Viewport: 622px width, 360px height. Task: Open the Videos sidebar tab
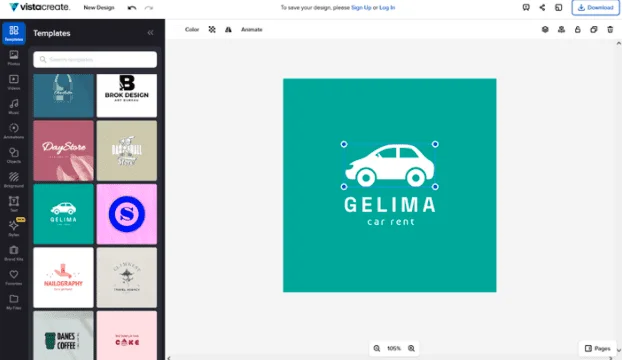click(x=14, y=82)
